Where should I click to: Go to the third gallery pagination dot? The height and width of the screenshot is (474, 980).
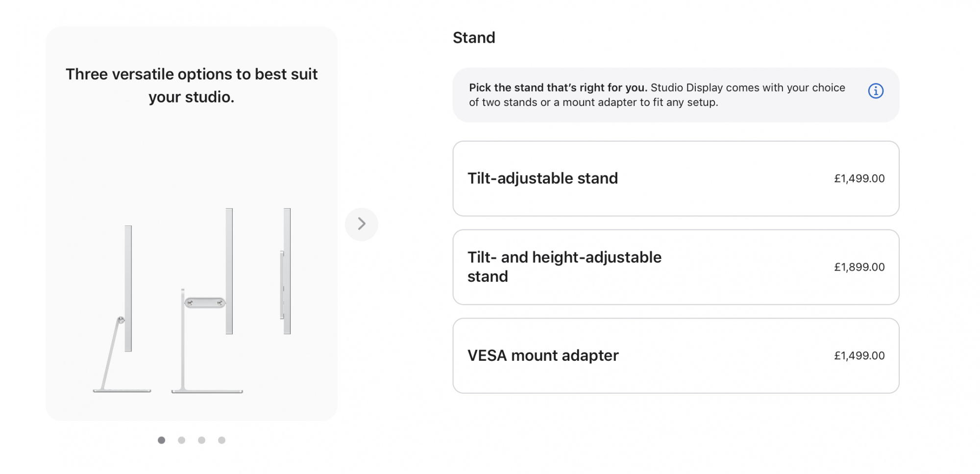201,440
